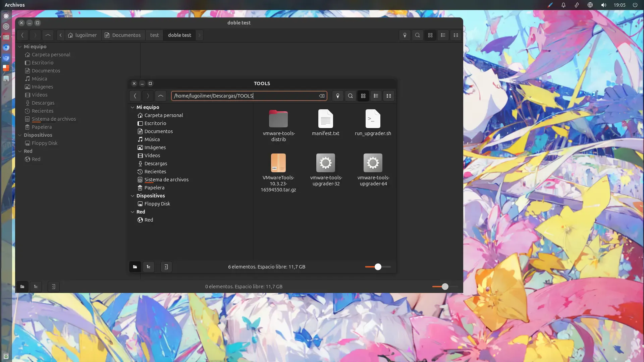The width and height of the screenshot is (644, 362).
Task: Select the Documentos breadcrumb tab
Action: coord(123,35)
